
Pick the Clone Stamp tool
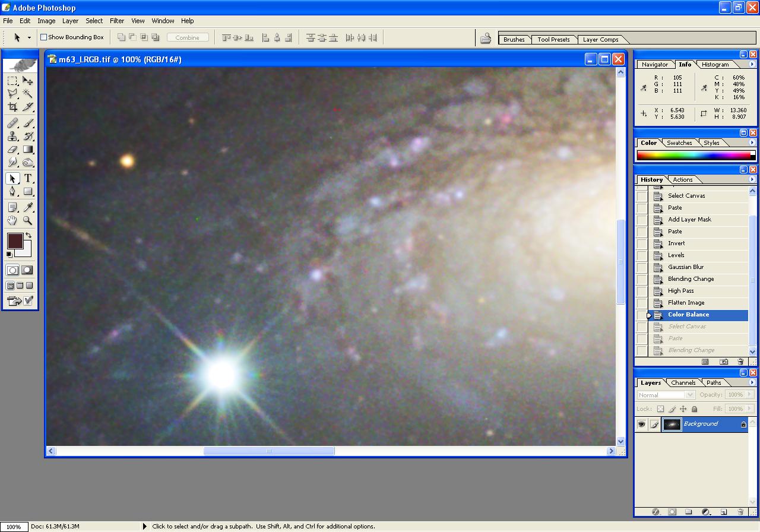point(12,136)
